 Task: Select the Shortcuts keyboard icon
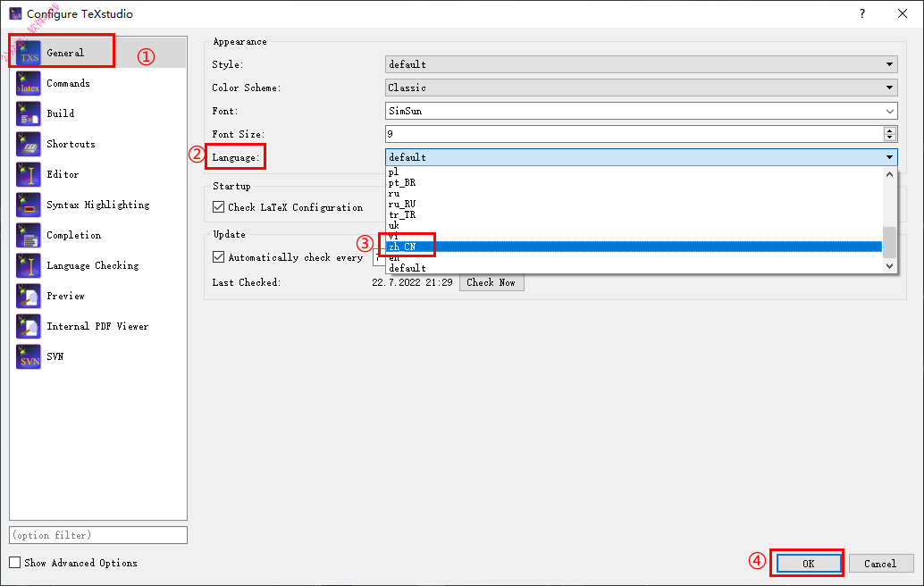click(29, 144)
